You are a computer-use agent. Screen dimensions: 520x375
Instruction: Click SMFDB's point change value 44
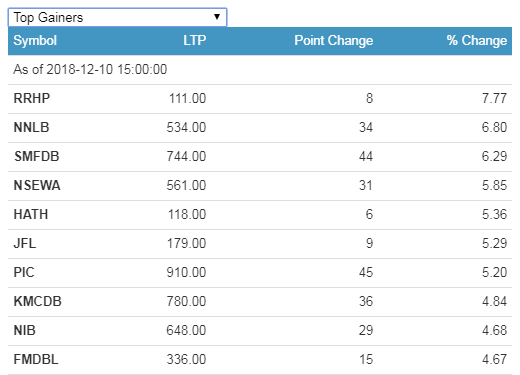click(366, 157)
